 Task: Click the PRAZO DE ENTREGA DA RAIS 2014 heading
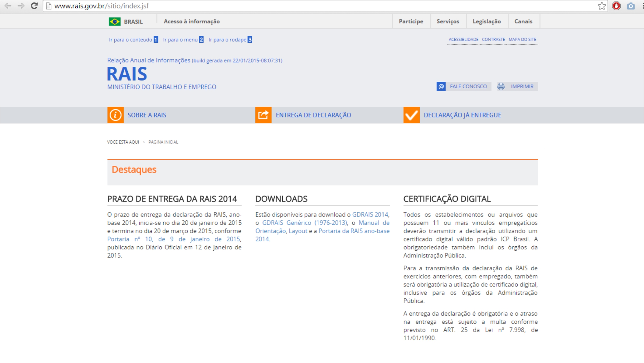tap(172, 199)
